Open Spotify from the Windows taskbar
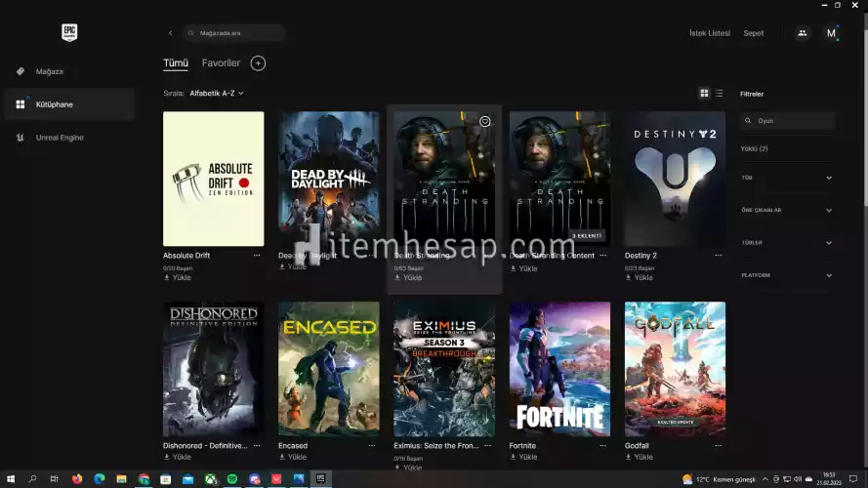 point(233,479)
